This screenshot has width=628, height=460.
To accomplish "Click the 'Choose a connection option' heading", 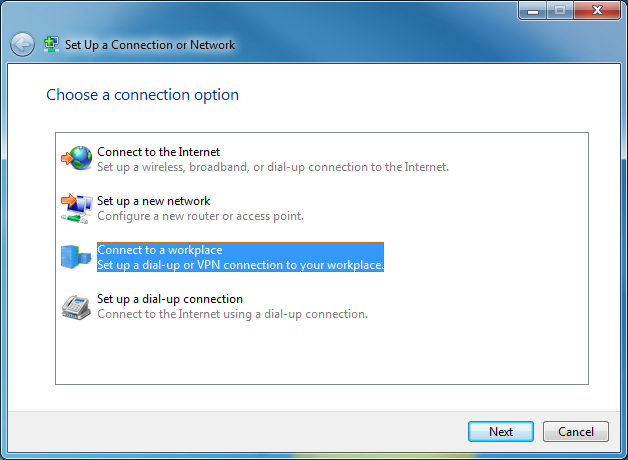I will [143, 95].
